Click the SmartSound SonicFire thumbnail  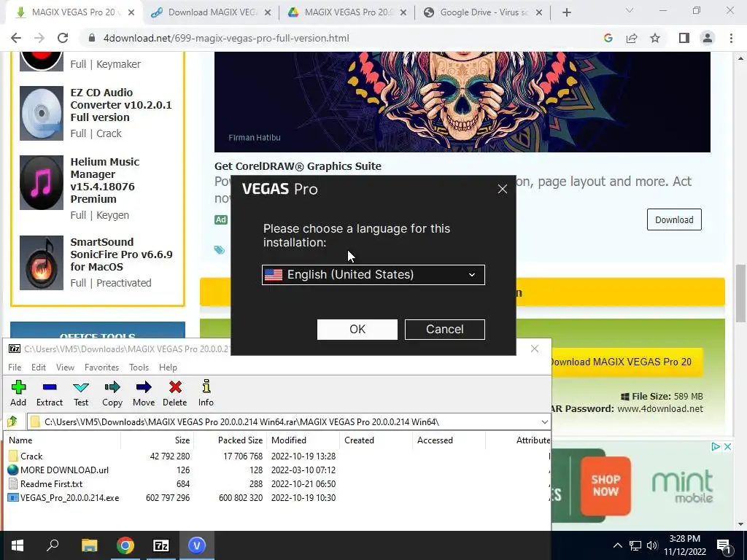point(42,262)
